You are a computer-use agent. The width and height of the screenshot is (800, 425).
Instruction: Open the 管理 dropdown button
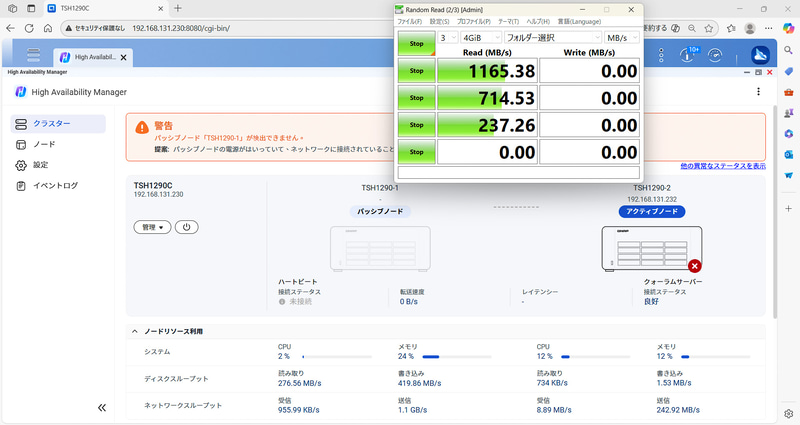click(153, 227)
